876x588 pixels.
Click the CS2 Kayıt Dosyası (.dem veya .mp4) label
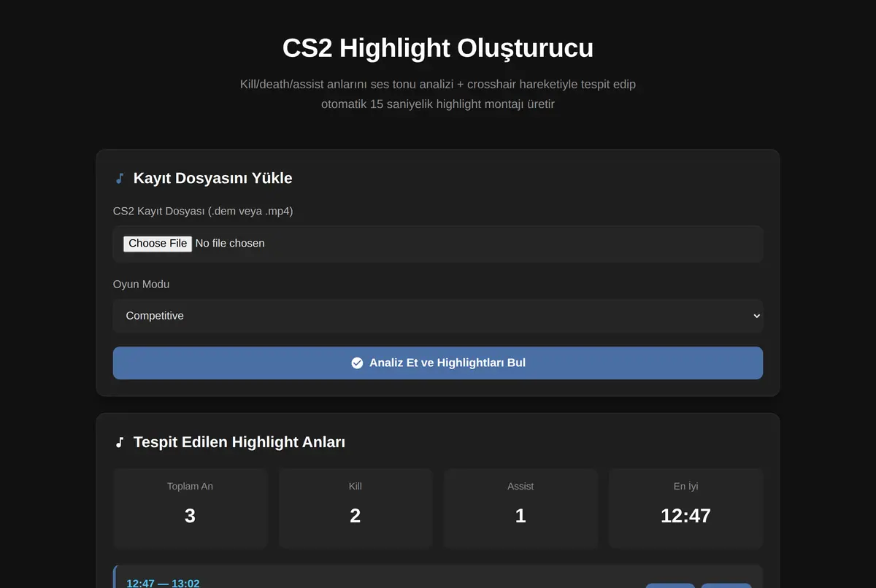coord(203,211)
